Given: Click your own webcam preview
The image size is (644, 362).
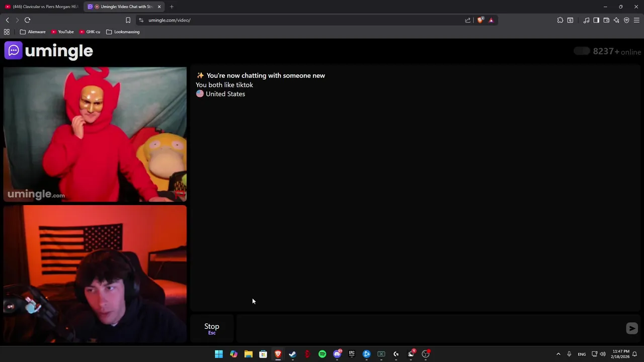Looking at the screenshot, I should pyautogui.click(x=95, y=274).
